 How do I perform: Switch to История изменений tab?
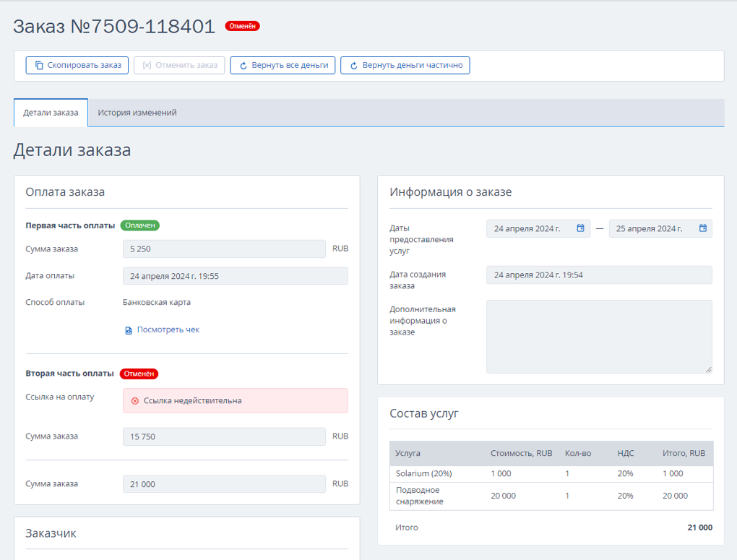tap(137, 113)
